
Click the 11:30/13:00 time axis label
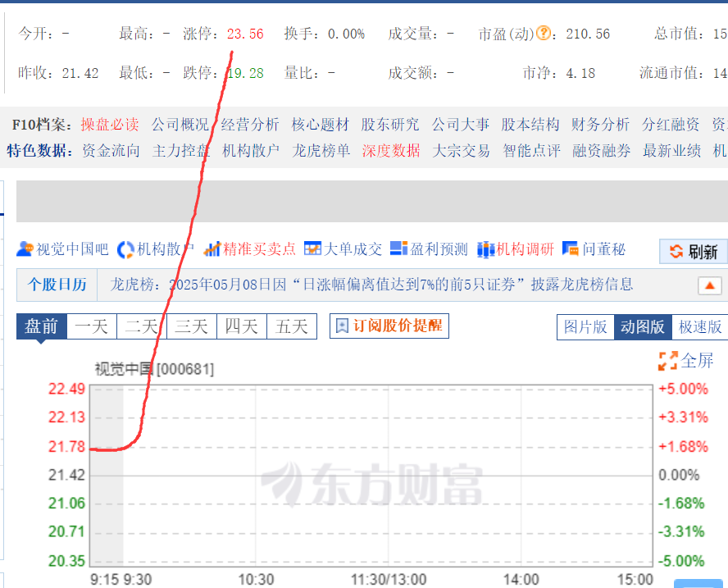pos(389,580)
